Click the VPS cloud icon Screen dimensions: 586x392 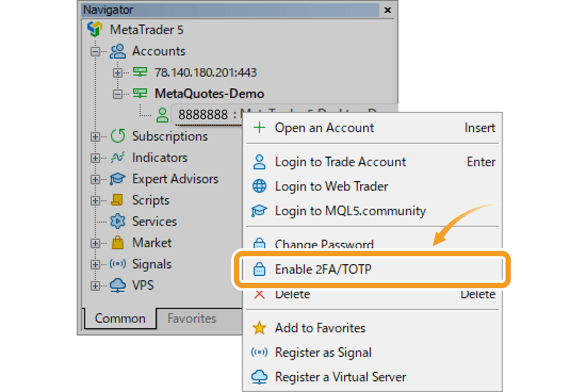click(x=118, y=285)
